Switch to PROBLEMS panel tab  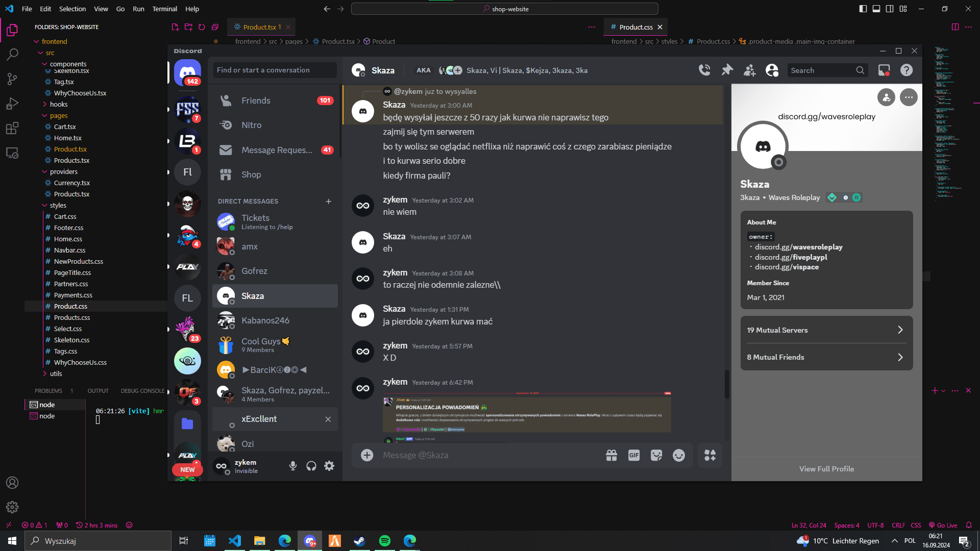coord(48,391)
